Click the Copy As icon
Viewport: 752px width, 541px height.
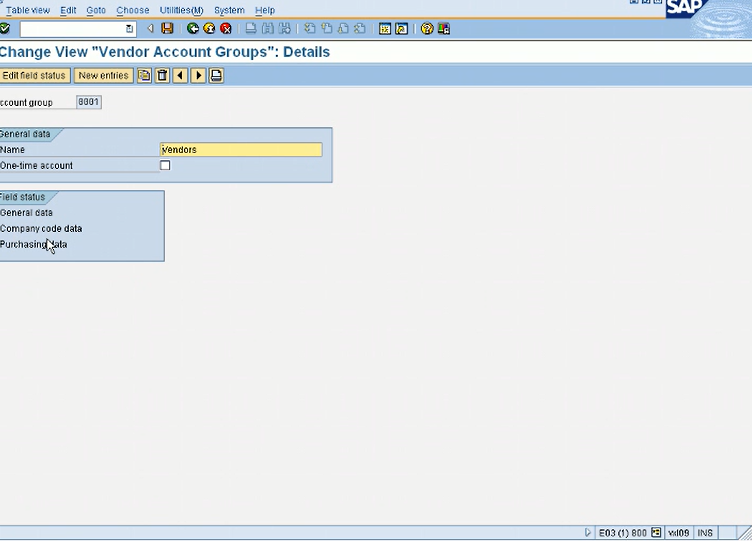point(144,76)
